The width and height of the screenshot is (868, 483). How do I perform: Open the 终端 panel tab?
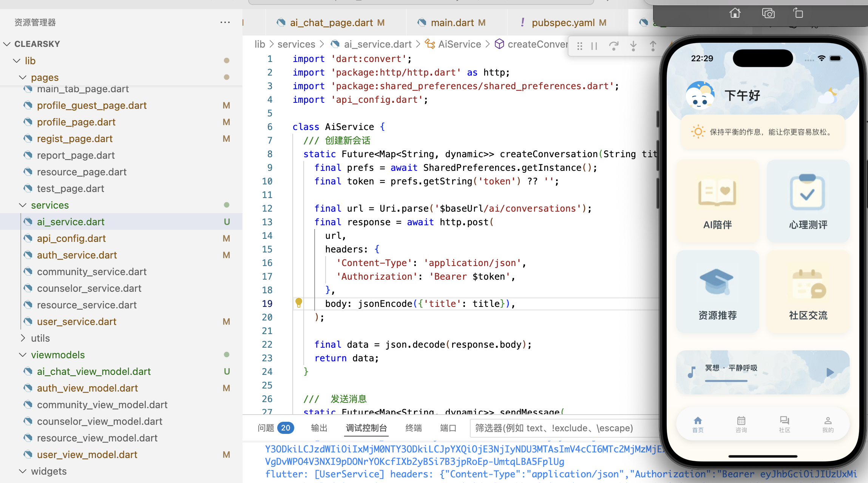pos(413,428)
